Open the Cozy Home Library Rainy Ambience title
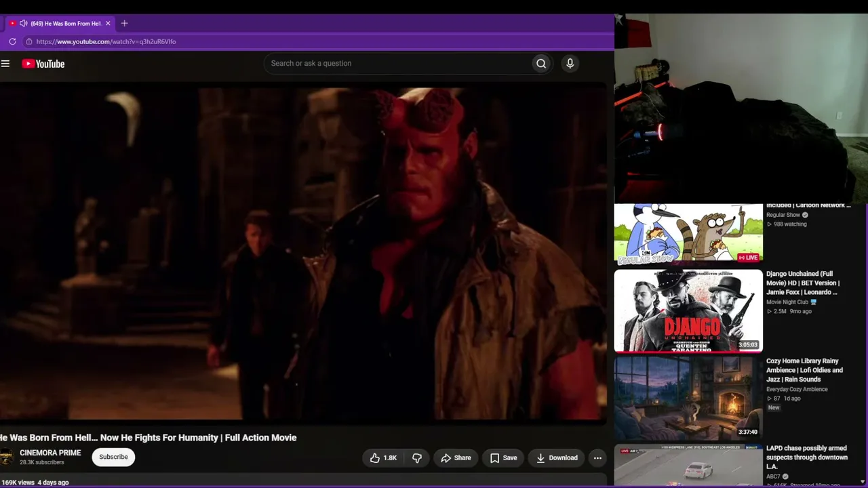 click(x=805, y=370)
